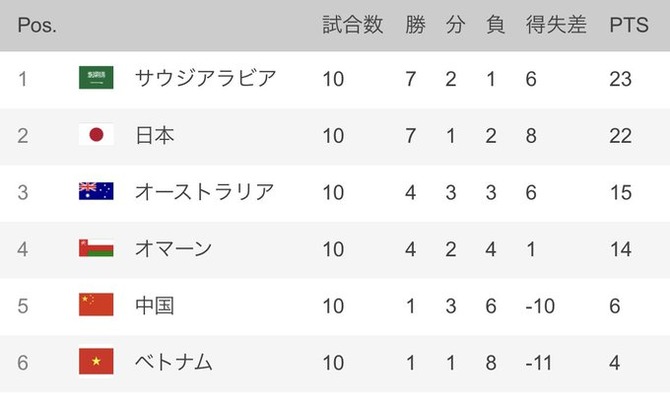Open the 日本 team link
Viewport: 670px width, 406px height.
pos(154,135)
